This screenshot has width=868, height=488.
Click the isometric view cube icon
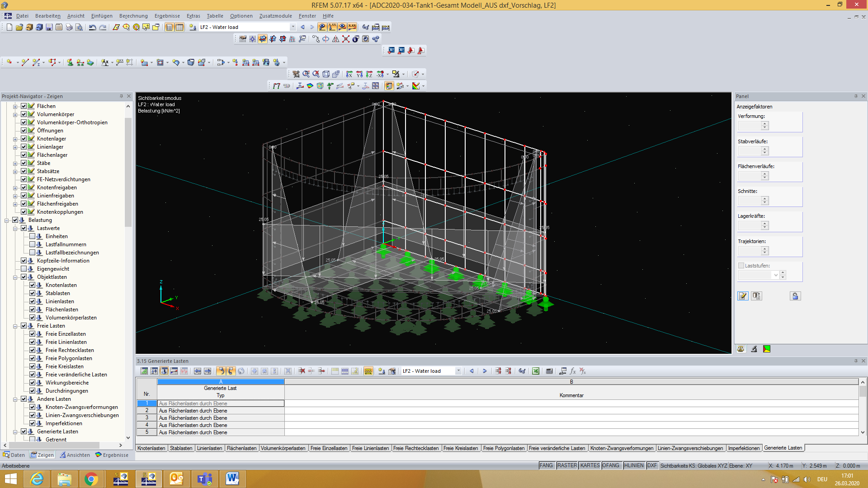tap(326, 74)
